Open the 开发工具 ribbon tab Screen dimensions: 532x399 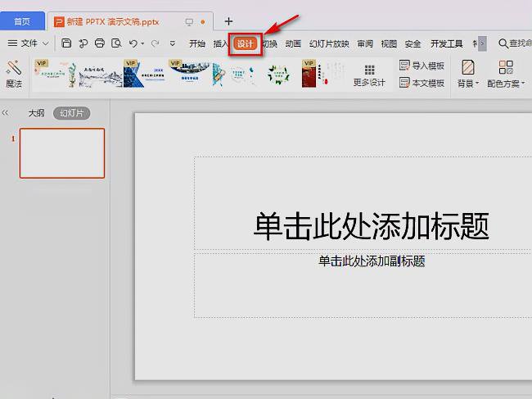click(447, 43)
